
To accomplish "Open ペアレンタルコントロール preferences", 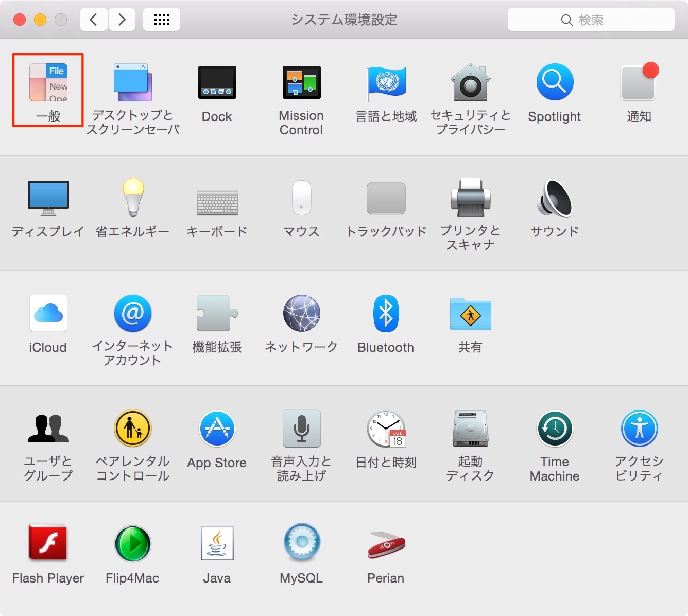I will pyautogui.click(x=133, y=429).
